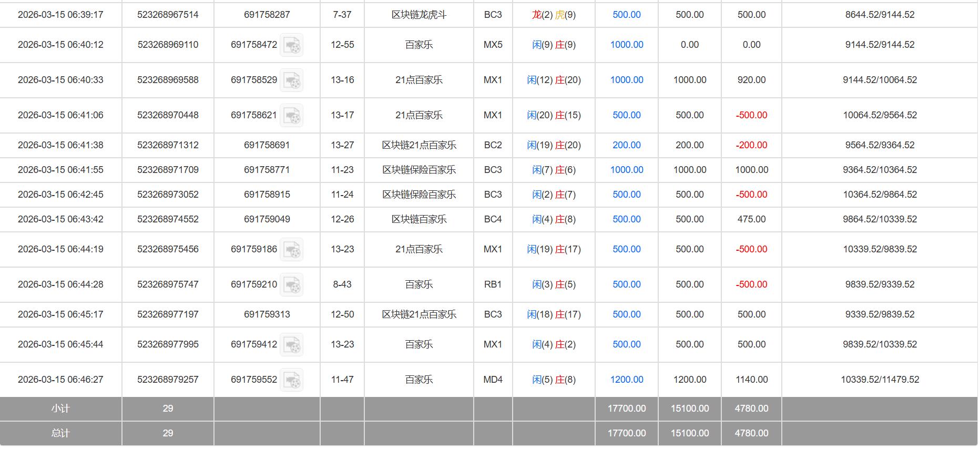Select the 小计 subtotal row label
Image resolution: width=980 pixels, height=449 pixels.
click(60, 409)
